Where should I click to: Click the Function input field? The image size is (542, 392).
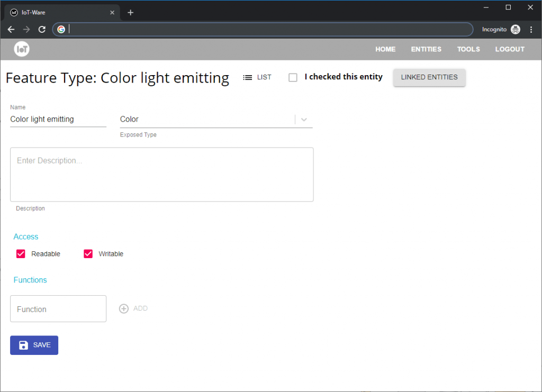tap(58, 309)
